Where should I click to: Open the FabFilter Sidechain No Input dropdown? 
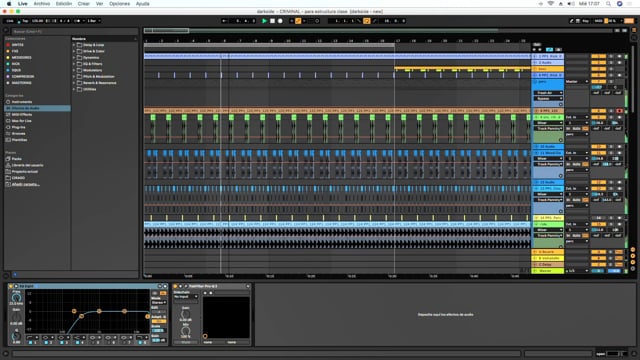[x=185, y=297]
